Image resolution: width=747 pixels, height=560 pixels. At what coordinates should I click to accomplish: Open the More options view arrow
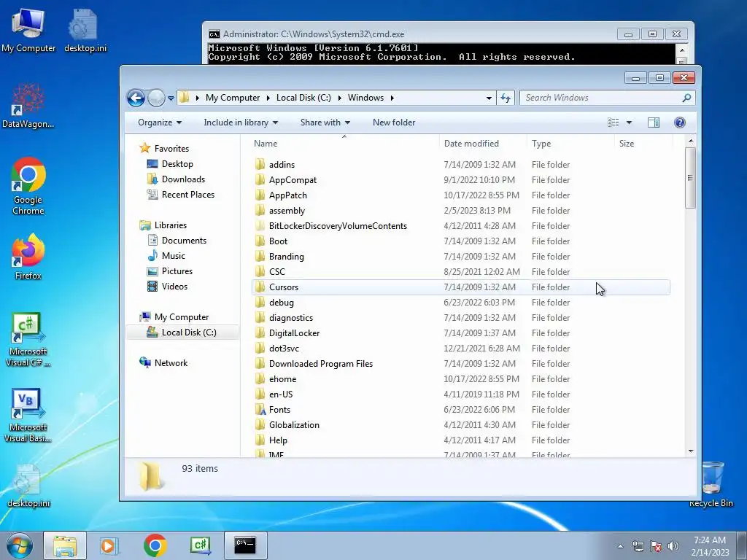pyautogui.click(x=629, y=122)
